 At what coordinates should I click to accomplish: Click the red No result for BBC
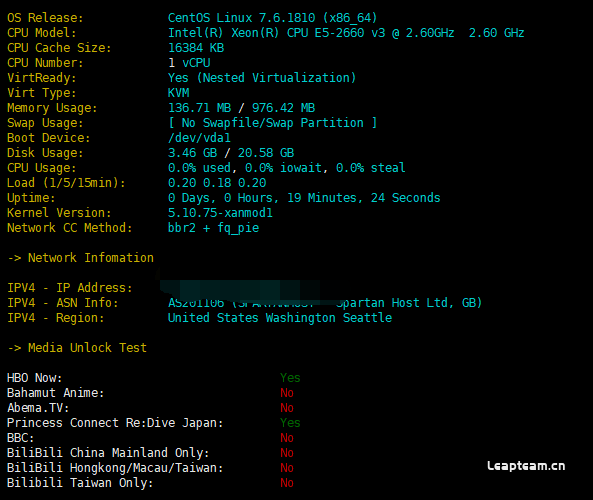coord(287,438)
